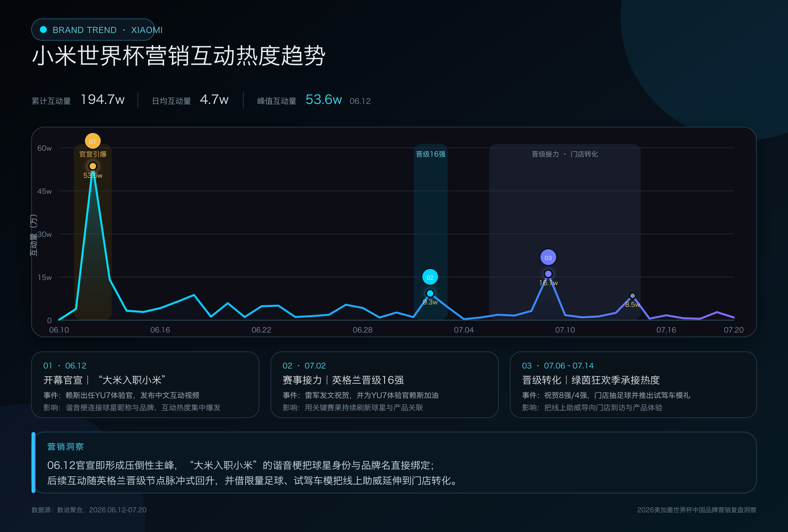Select the cyan 02 badge on the chart

[x=430, y=277]
